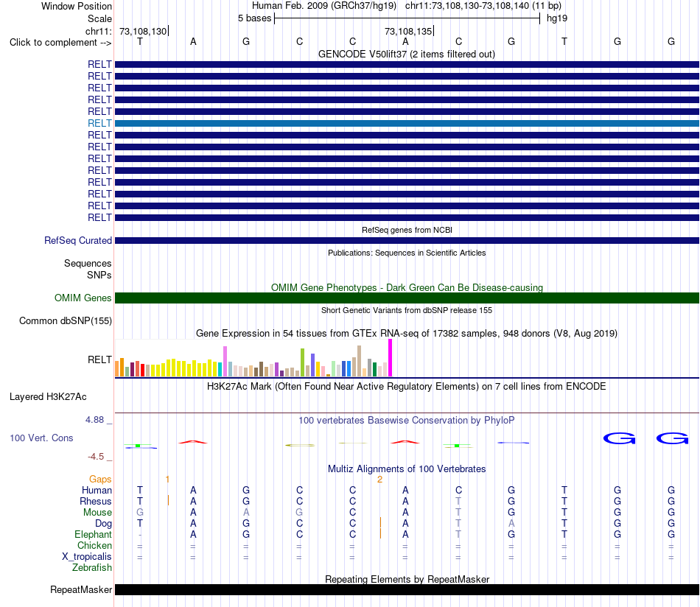This screenshot has width=700, height=607.
Task: Click the 73,108,135 coordinate label
Action: (x=408, y=31)
